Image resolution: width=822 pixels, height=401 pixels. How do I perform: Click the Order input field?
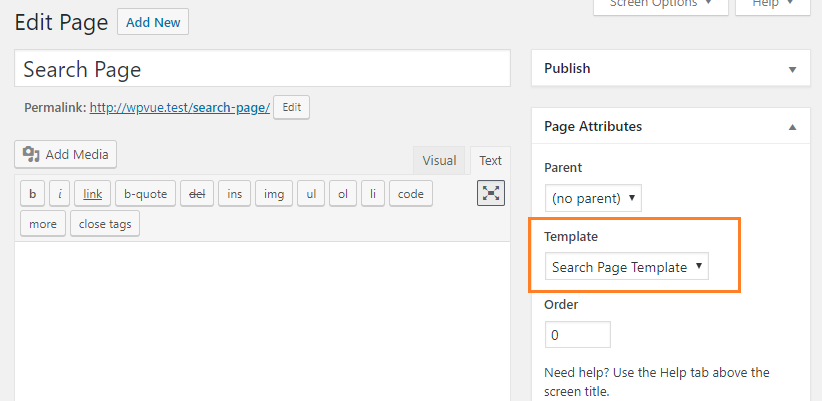(x=578, y=334)
